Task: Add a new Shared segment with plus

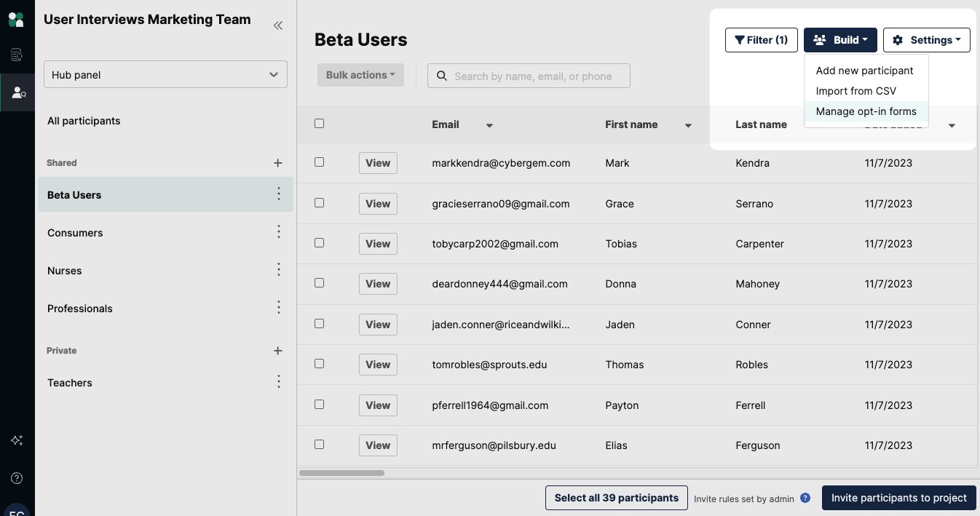Action: (277, 163)
